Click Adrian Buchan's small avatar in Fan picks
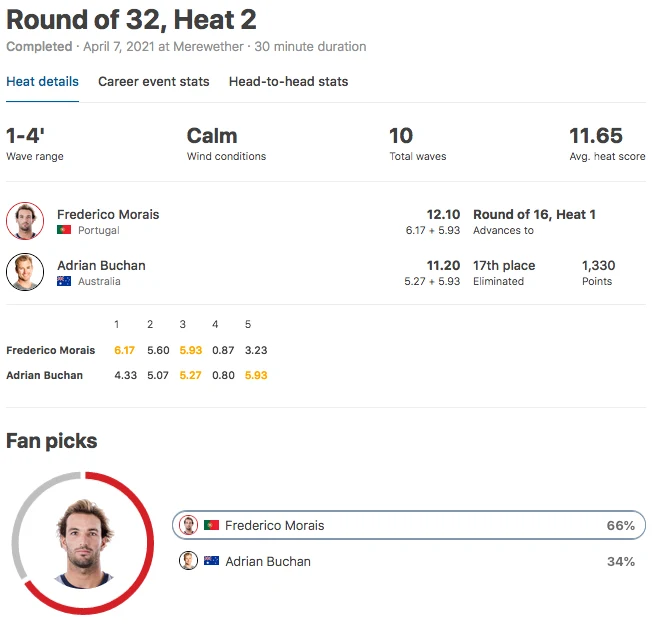 (x=189, y=561)
